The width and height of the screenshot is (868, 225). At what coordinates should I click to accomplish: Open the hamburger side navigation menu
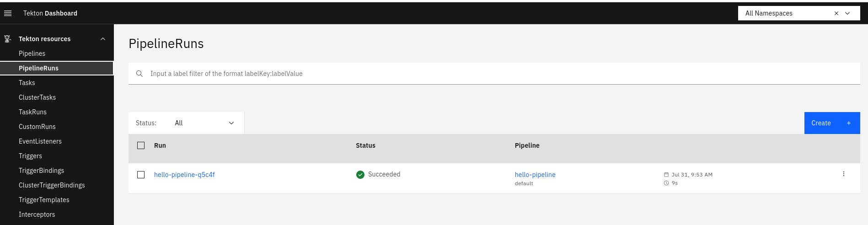tap(8, 13)
